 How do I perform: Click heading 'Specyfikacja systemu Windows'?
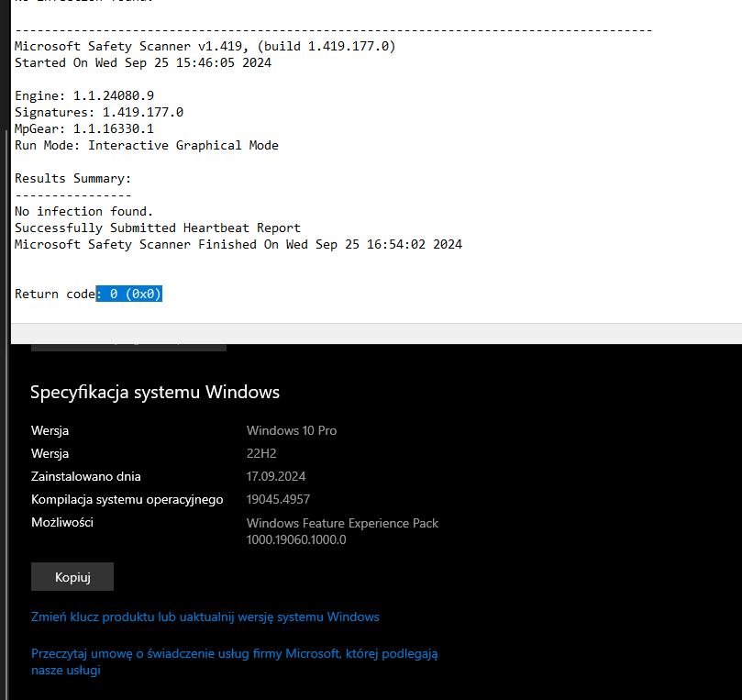(155, 392)
